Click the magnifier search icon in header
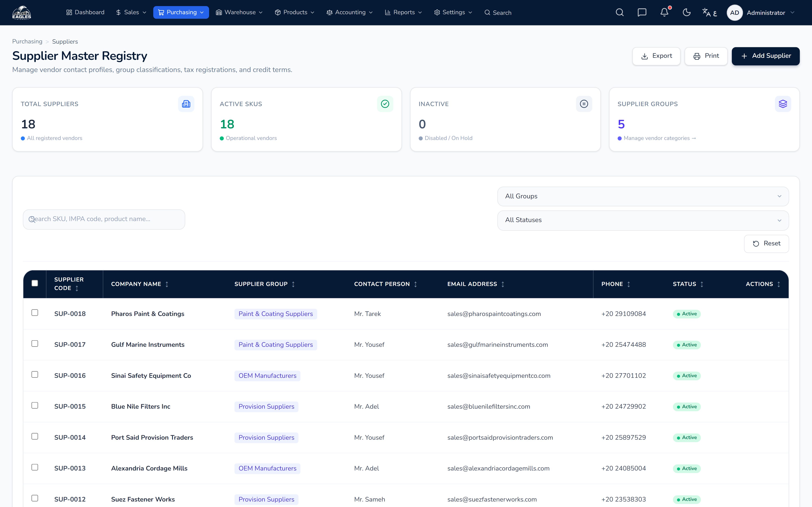This screenshot has width=812, height=507. [x=620, y=12]
